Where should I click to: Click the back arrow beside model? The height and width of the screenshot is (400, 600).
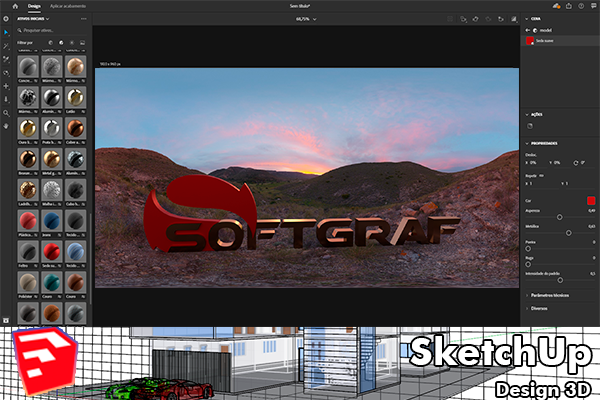click(528, 30)
